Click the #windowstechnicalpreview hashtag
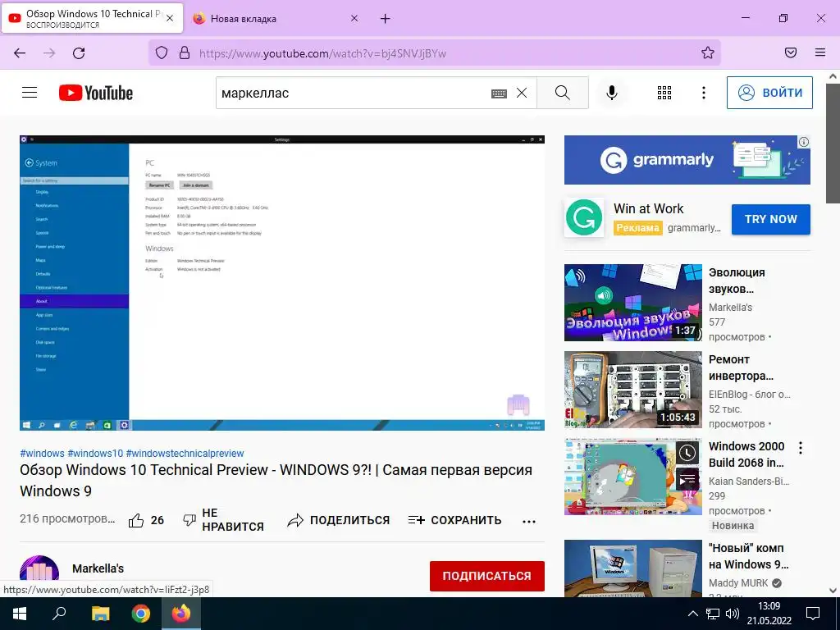This screenshot has height=630, width=840. [x=185, y=453]
